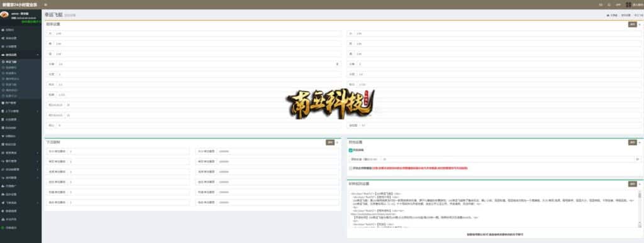
Task: Open the four-square grid icon in header
Action: click(x=628, y=4)
